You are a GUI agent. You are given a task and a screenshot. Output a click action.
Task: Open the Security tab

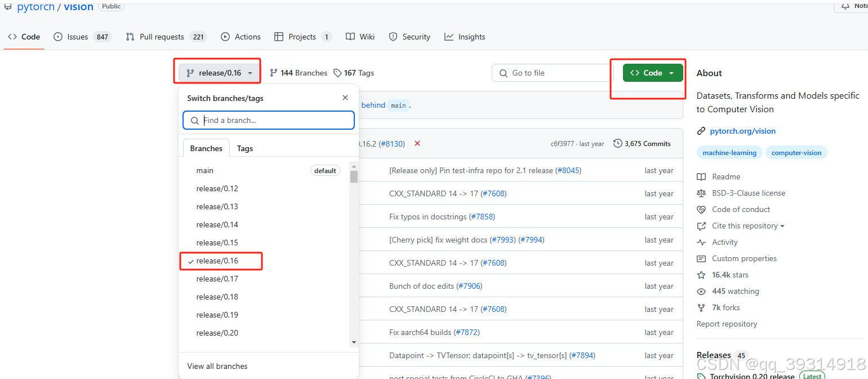pyautogui.click(x=409, y=37)
